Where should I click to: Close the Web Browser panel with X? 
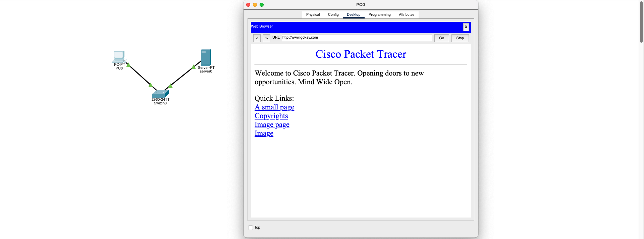[x=466, y=27]
